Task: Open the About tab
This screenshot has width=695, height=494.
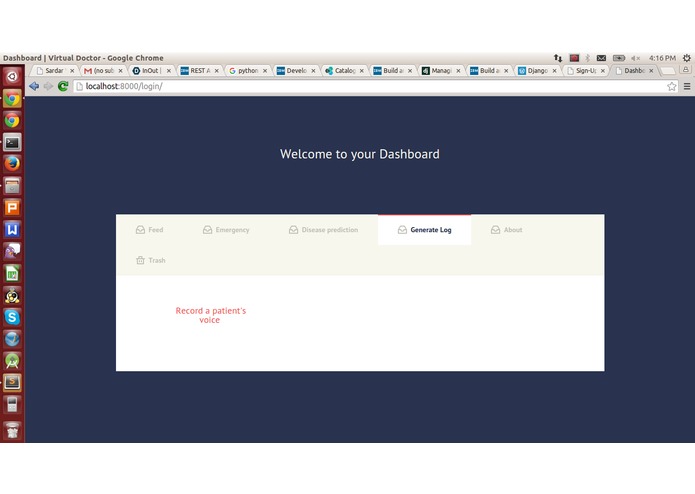Action: (506, 229)
